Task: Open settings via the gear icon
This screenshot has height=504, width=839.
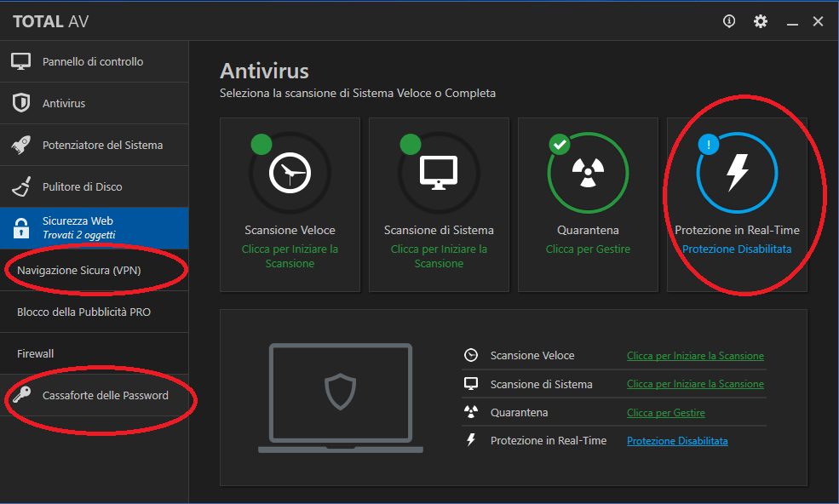Action: [x=761, y=21]
